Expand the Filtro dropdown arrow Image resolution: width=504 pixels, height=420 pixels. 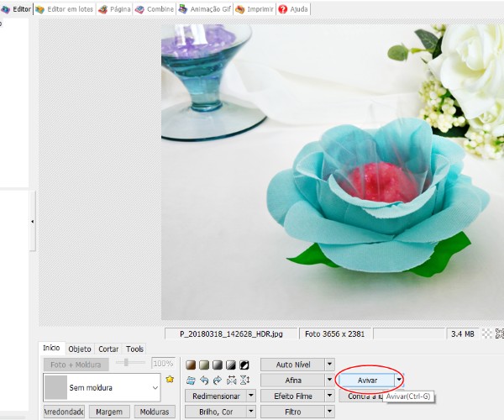click(x=329, y=412)
